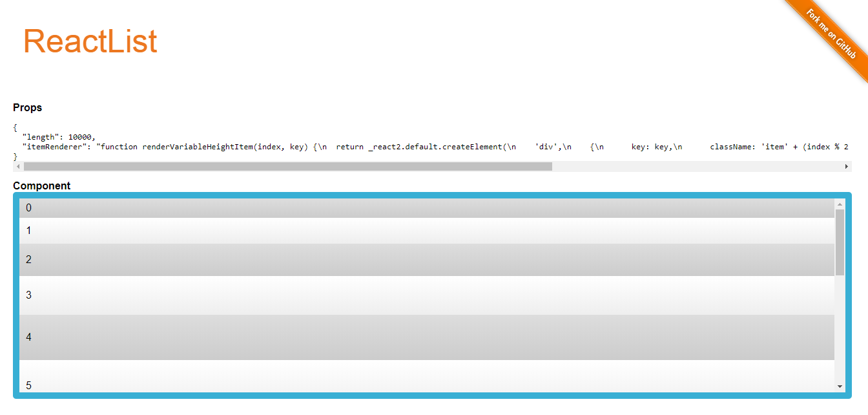
Task: Click the itemRenderer code line
Action: [435, 147]
